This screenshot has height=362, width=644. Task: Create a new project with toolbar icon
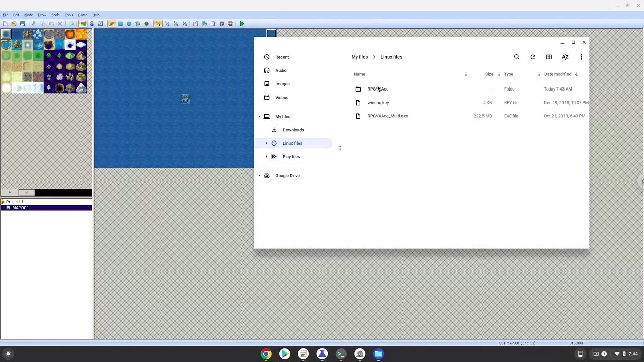coord(5,24)
